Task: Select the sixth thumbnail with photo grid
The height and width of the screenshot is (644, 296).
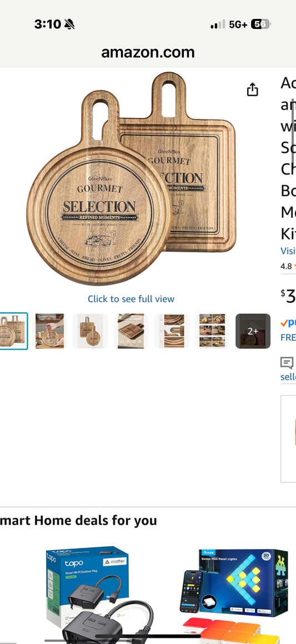Action: pyautogui.click(x=212, y=331)
